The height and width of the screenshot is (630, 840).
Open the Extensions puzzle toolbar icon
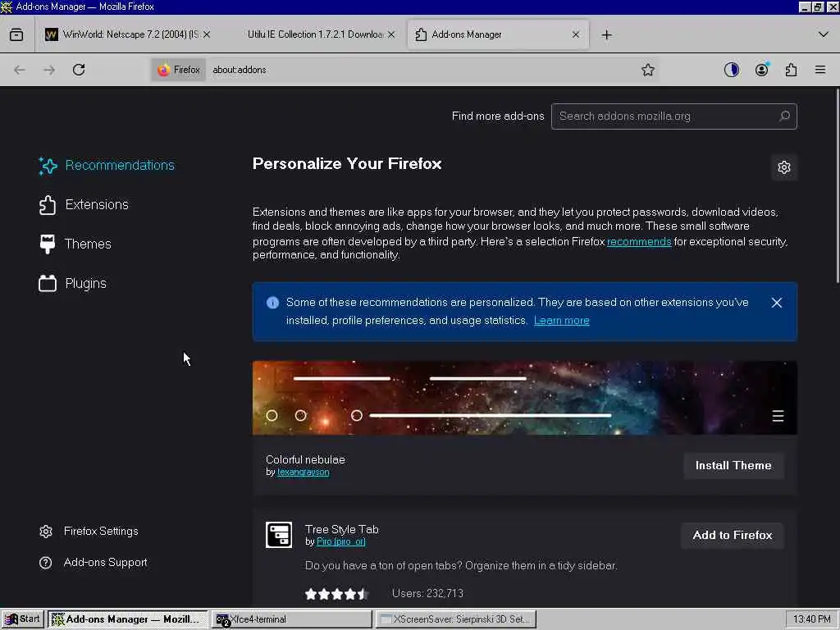pos(792,70)
